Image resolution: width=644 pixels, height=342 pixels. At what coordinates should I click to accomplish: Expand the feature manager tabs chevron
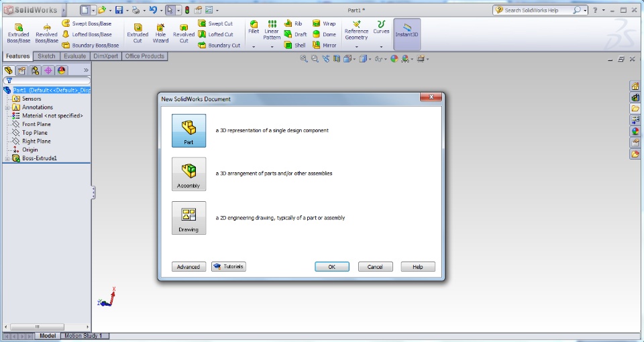click(x=86, y=70)
